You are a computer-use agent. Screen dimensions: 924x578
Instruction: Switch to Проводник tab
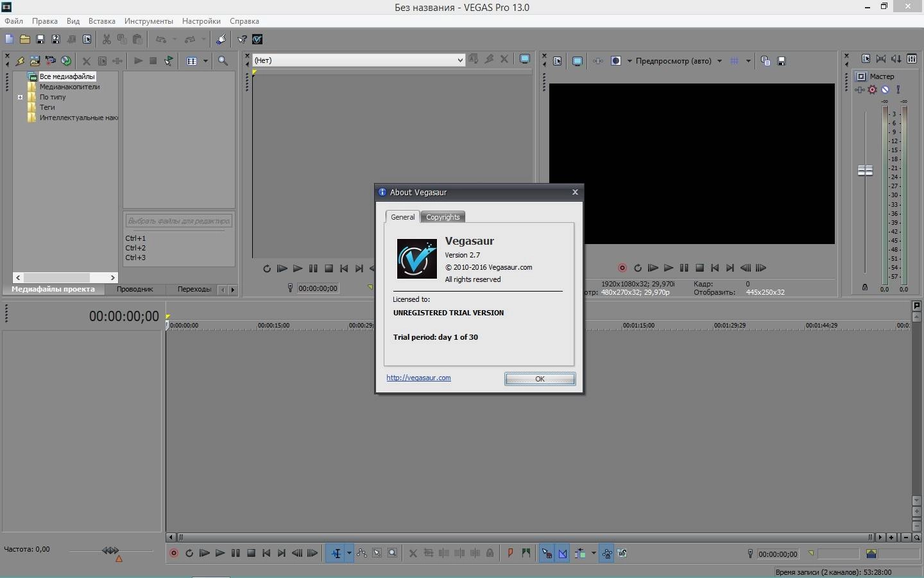(135, 289)
